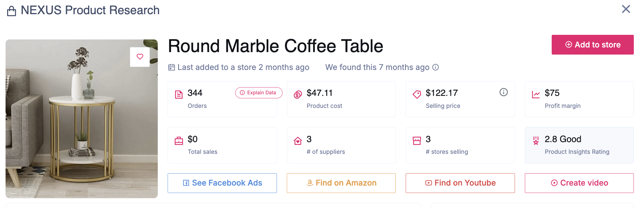The height and width of the screenshot is (209, 644).
Task: Click Find on Amazon button
Action: point(341,183)
